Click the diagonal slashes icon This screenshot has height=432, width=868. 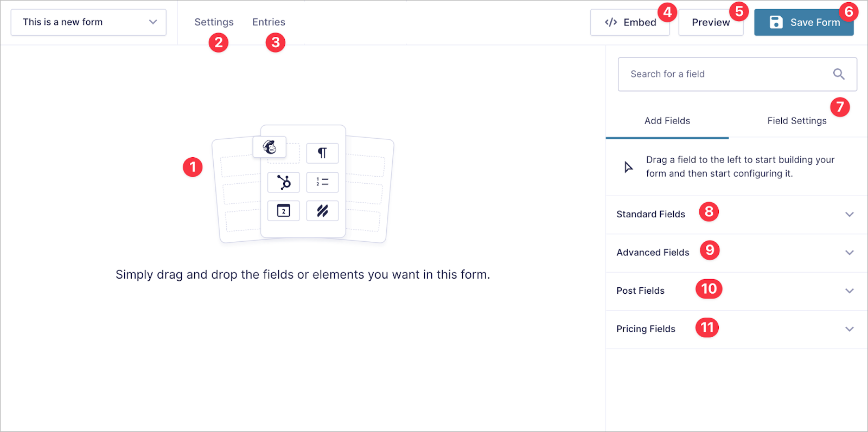click(x=322, y=210)
